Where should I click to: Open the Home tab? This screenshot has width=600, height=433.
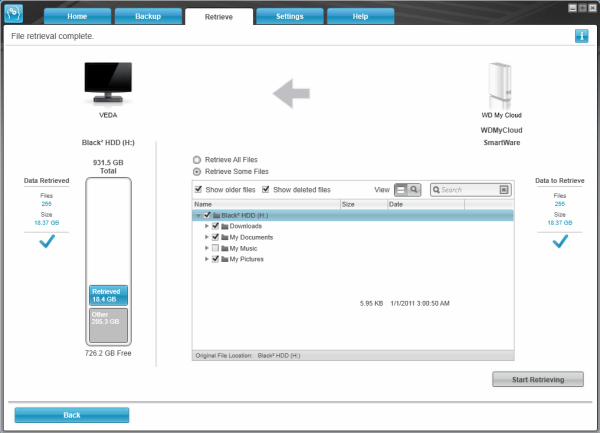pos(77,16)
